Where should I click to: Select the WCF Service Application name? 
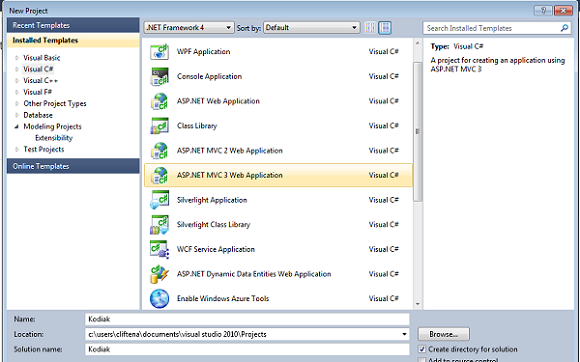216,250
